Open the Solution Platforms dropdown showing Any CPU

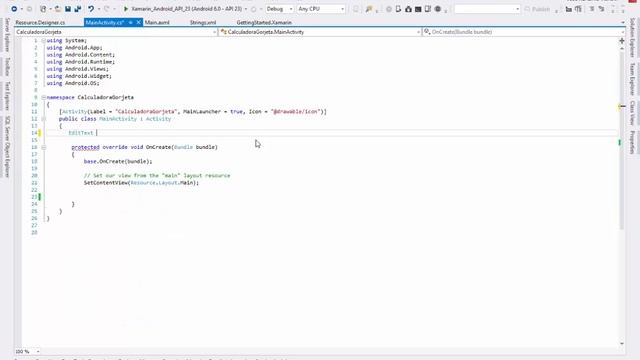pos(321,9)
